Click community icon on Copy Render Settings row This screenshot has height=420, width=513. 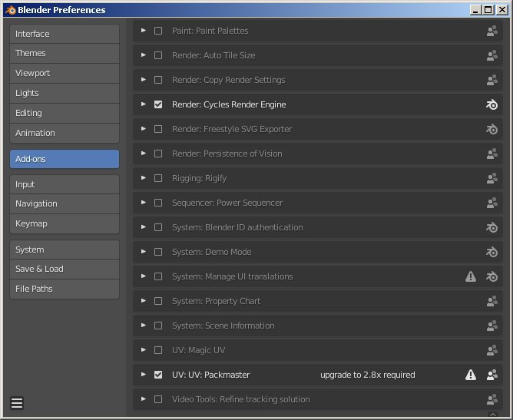tap(491, 80)
